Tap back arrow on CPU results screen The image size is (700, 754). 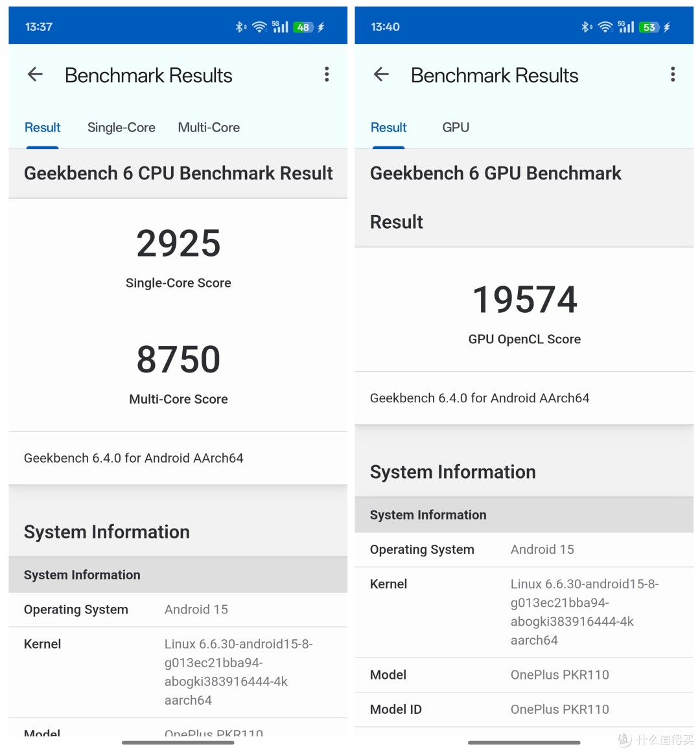pyautogui.click(x=36, y=75)
